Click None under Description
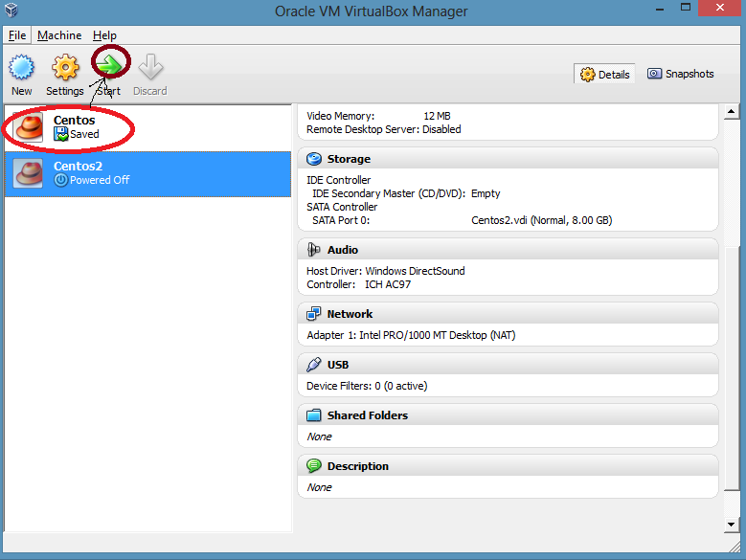746x560 pixels. (319, 487)
